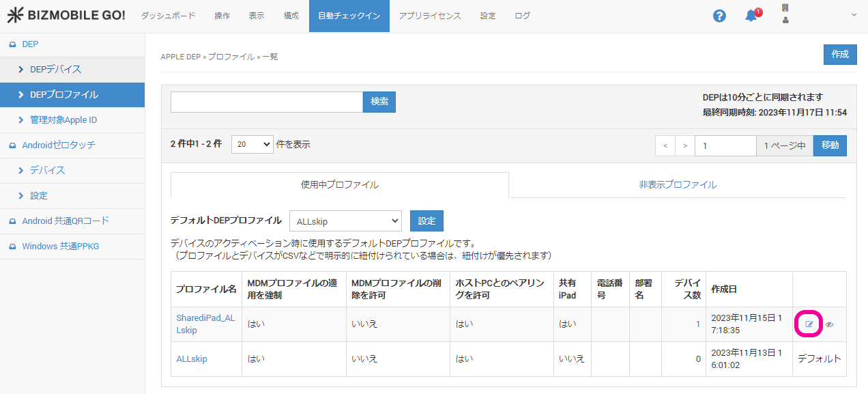This screenshot has width=868, height=394.
Task: Click in the profile search text field
Action: [x=266, y=102]
